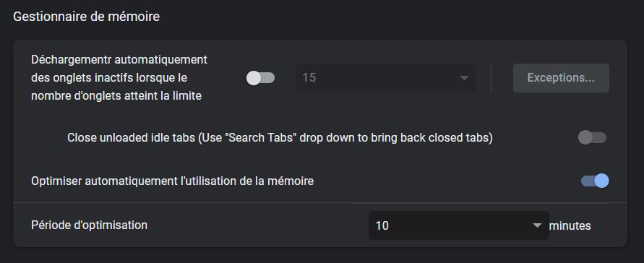This screenshot has height=263, width=644.
Task: Click the Période d'optimisation label
Action: tap(89, 225)
